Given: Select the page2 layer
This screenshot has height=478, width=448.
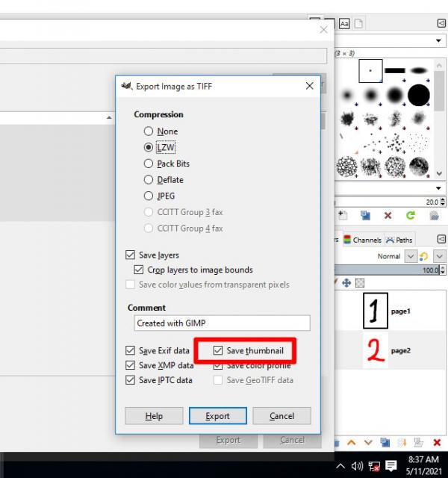Looking at the screenshot, I should tap(390, 350).
